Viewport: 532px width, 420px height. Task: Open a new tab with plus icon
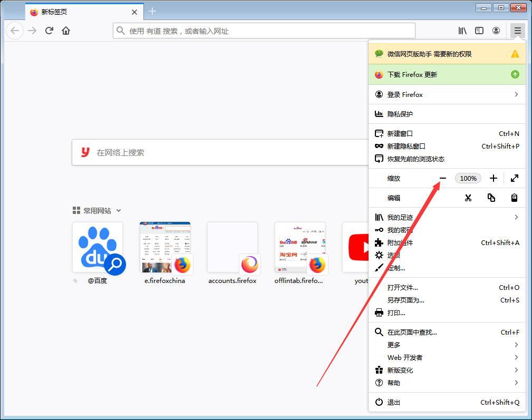152,12
